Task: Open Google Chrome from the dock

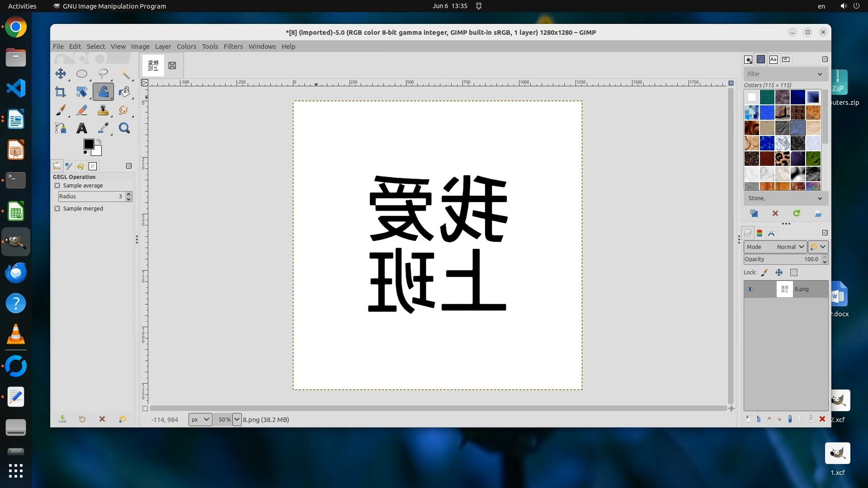Action: pos(16,28)
